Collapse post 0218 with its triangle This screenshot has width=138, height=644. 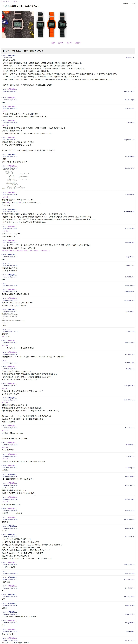tap(2, 89)
